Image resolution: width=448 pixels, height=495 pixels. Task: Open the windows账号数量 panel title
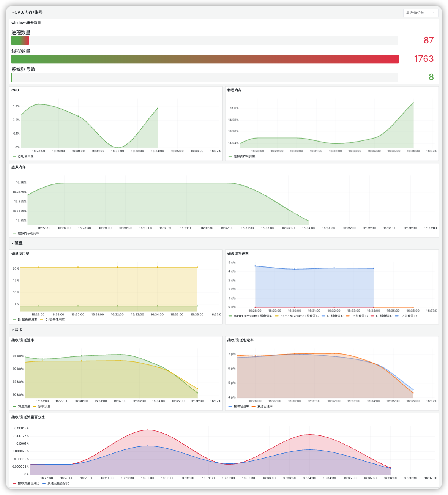[x=26, y=23]
